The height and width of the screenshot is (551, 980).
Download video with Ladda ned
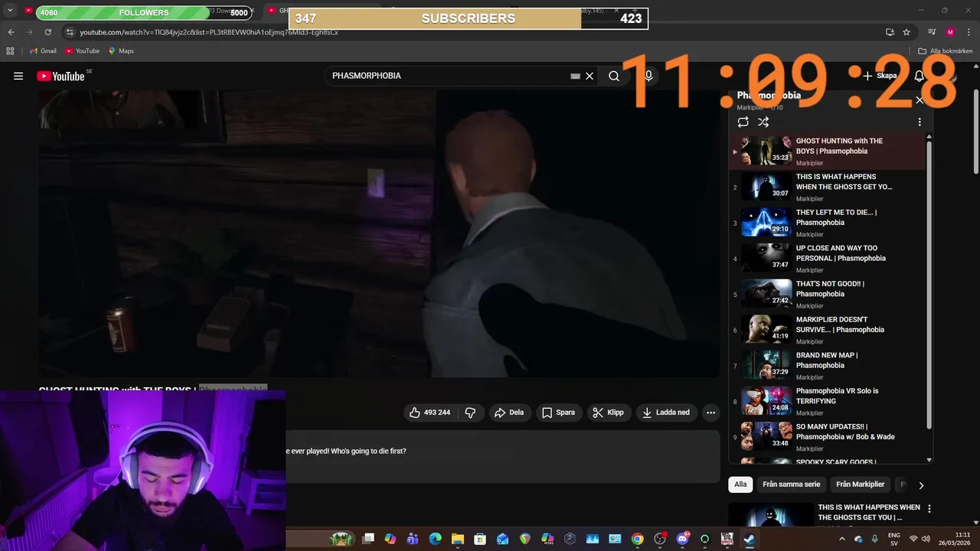click(667, 412)
